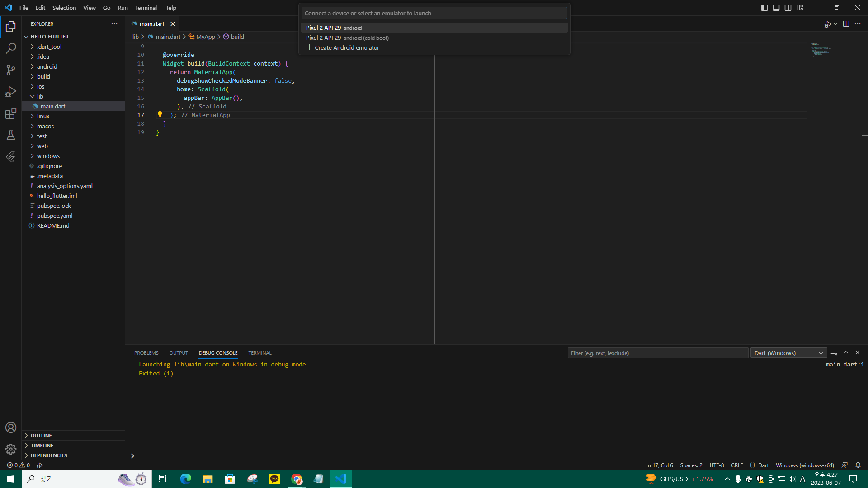Open the Search view in activity bar
Image resolution: width=868 pixels, height=488 pixels.
[x=11, y=48]
